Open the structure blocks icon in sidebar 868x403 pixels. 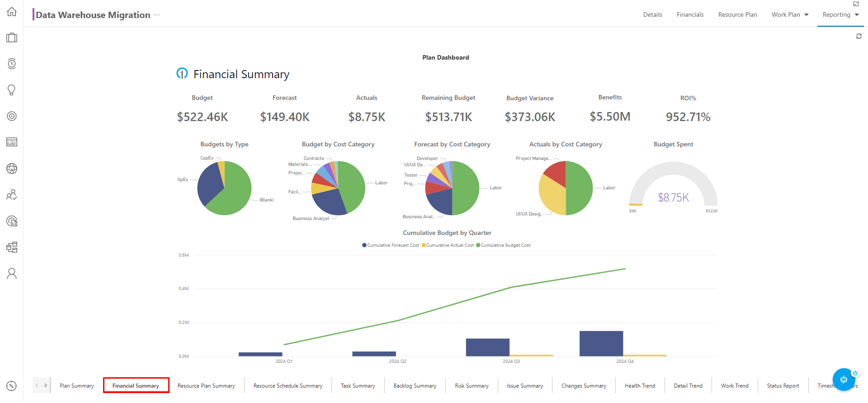(x=12, y=247)
